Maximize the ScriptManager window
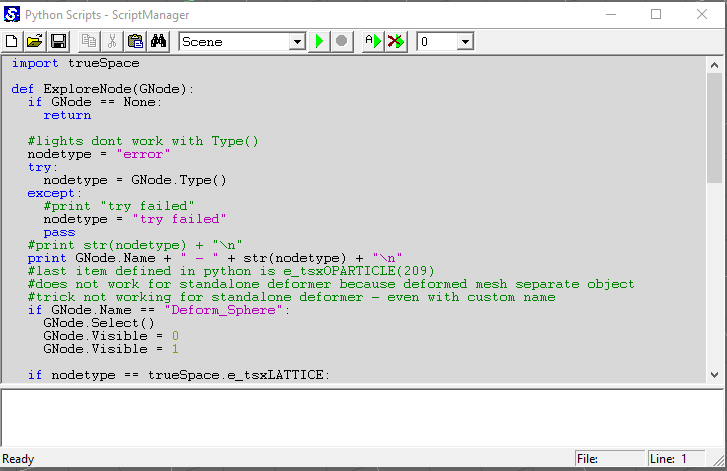Image resolution: width=727 pixels, height=471 pixels. [x=656, y=14]
